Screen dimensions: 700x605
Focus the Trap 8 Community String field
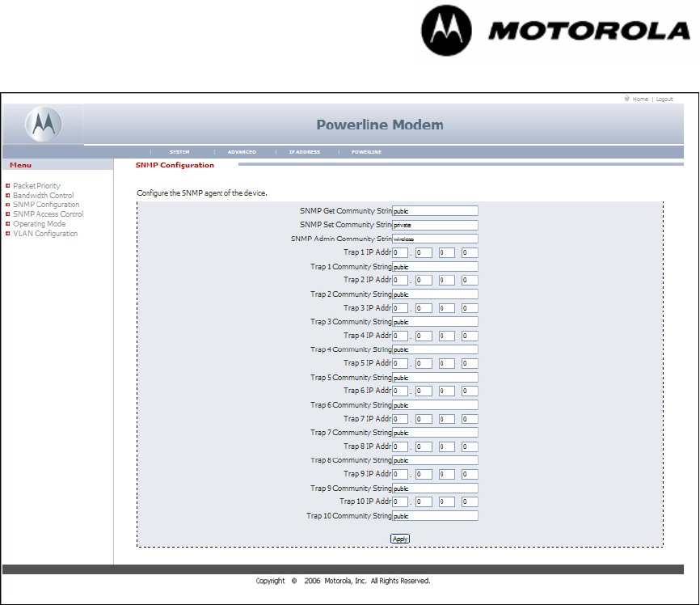pos(435,460)
